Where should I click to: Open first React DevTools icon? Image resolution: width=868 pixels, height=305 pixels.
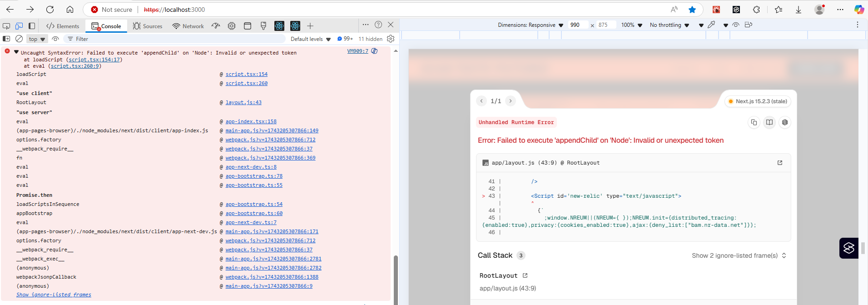279,26
